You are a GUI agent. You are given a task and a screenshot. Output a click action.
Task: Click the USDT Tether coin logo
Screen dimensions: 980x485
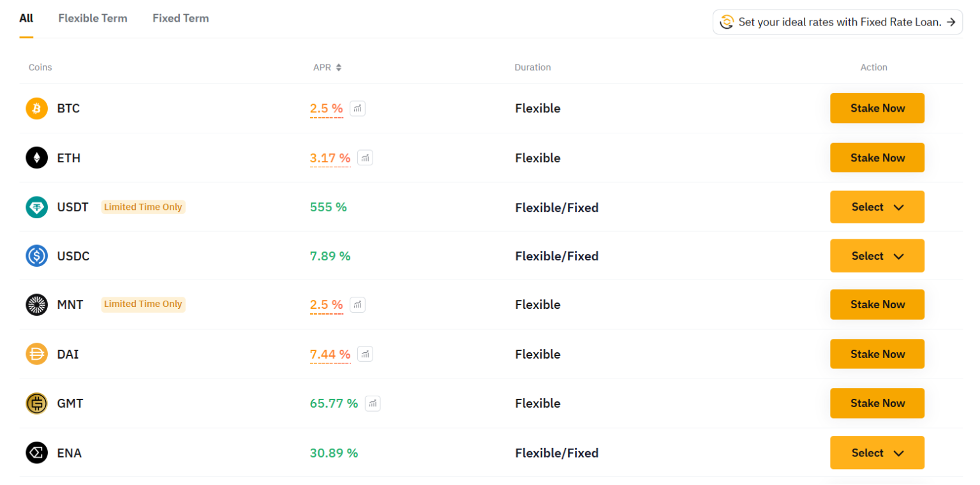coord(37,207)
